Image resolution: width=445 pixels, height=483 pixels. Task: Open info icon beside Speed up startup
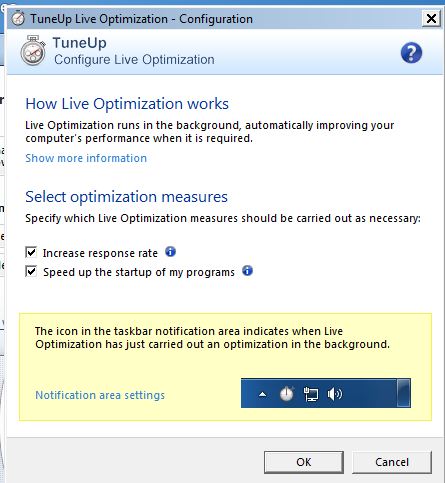[247, 271]
